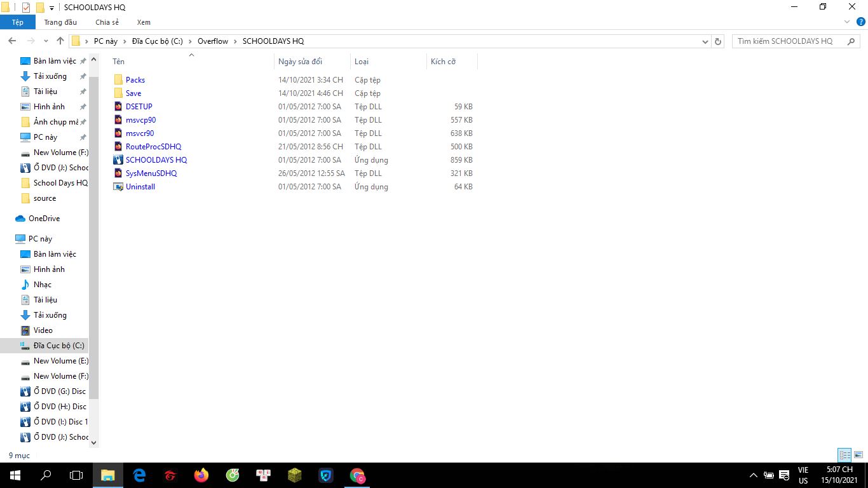868x488 pixels.
Task: Select the Uninstall application icon
Action: point(118,187)
